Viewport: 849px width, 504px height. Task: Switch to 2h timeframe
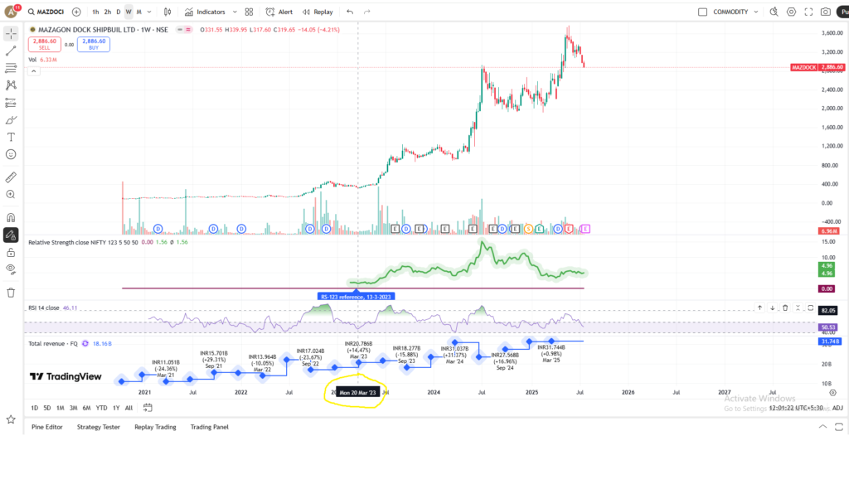pyautogui.click(x=108, y=12)
